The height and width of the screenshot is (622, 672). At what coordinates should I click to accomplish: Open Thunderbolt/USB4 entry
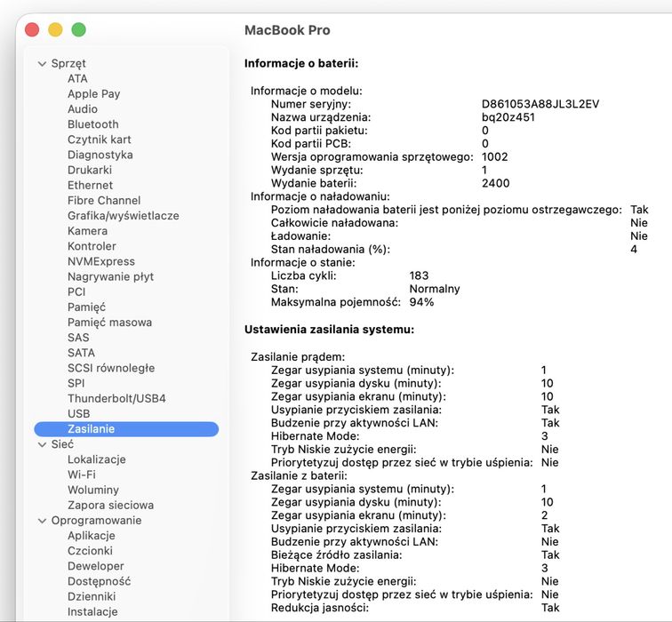pos(116,399)
